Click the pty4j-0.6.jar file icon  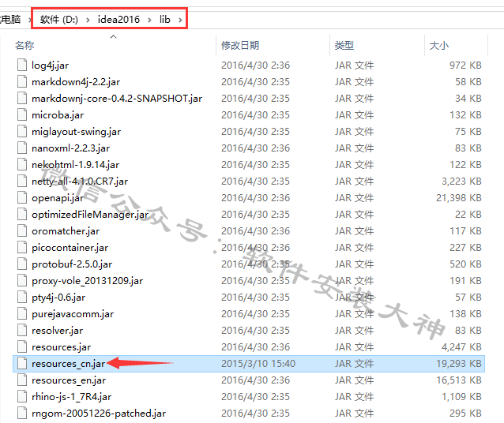22,297
